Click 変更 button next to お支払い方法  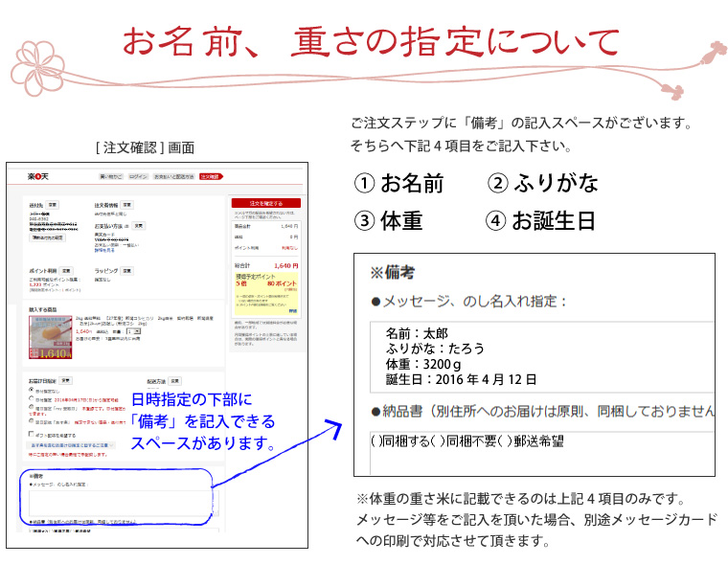[x=139, y=226]
